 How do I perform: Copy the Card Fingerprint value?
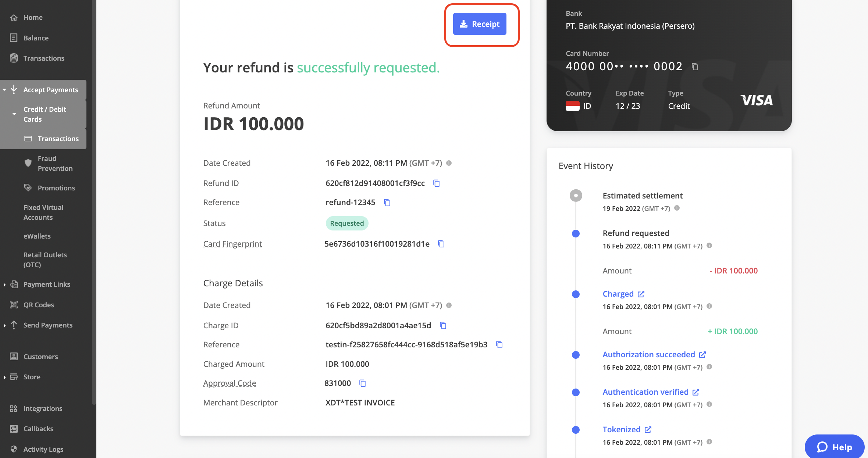(441, 244)
